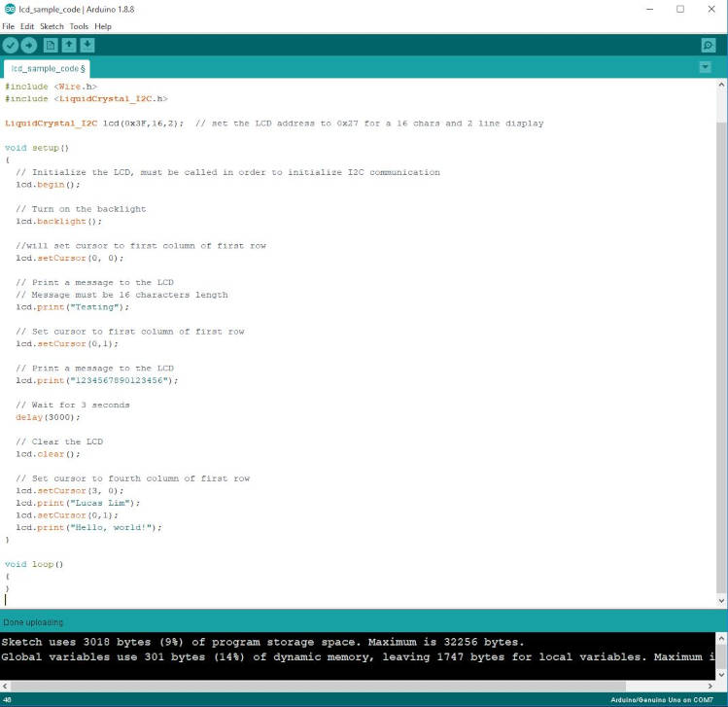Click the Arduino logo in the title bar
Viewport: 728px width, 707px height.
pyautogui.click(x=10, y=9)
